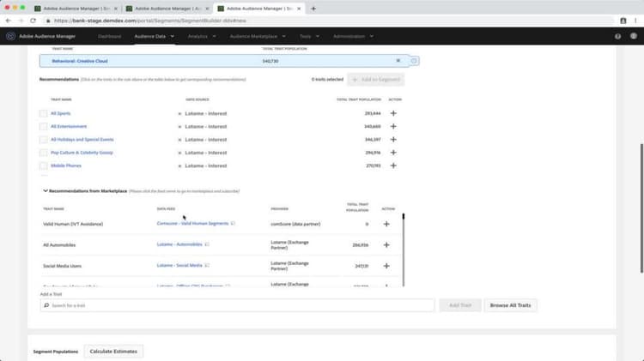644x361 pixels.
Task: Click the comScore (data partner) provider text
Action: coord(295,224)
